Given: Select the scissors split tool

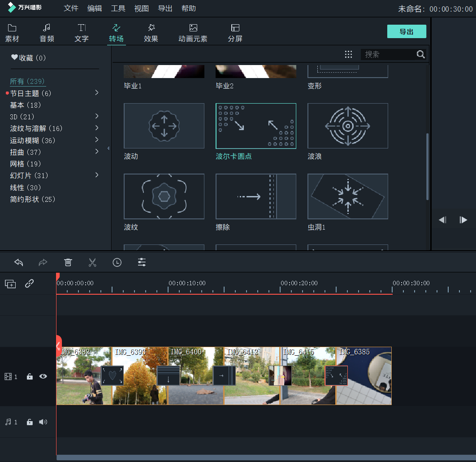Looking at the screenshot, I should point(92,262).
